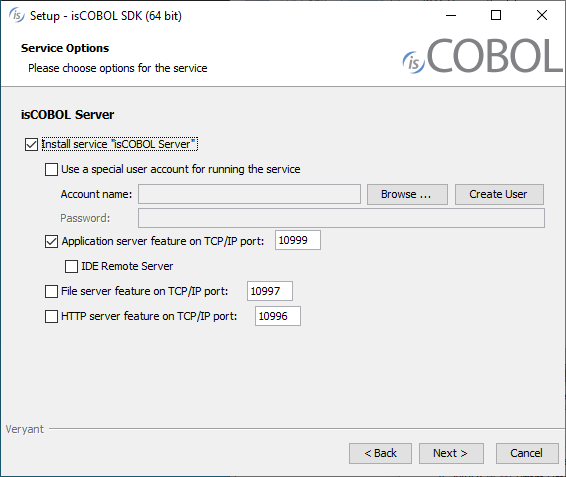Click the HTTP server port field 10996

point(278,316)
